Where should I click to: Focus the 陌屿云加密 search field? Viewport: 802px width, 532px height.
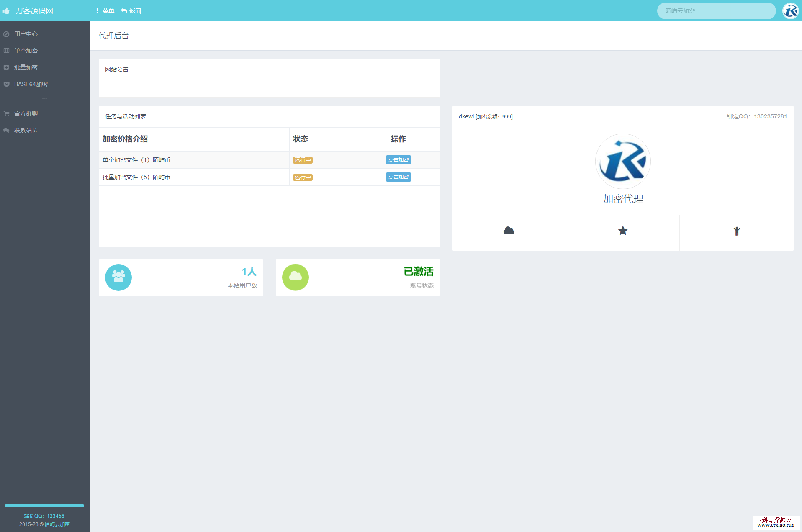[x=716, y=11]
